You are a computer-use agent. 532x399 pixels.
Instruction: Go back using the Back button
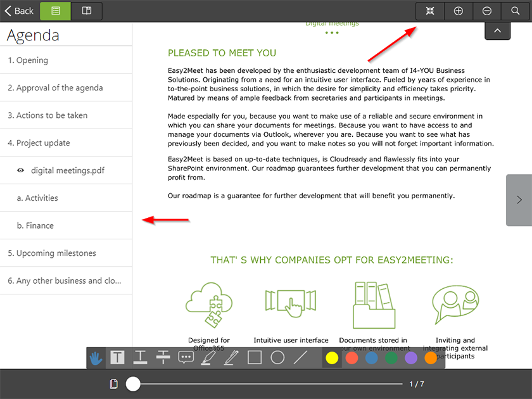[x=19, y=11]
